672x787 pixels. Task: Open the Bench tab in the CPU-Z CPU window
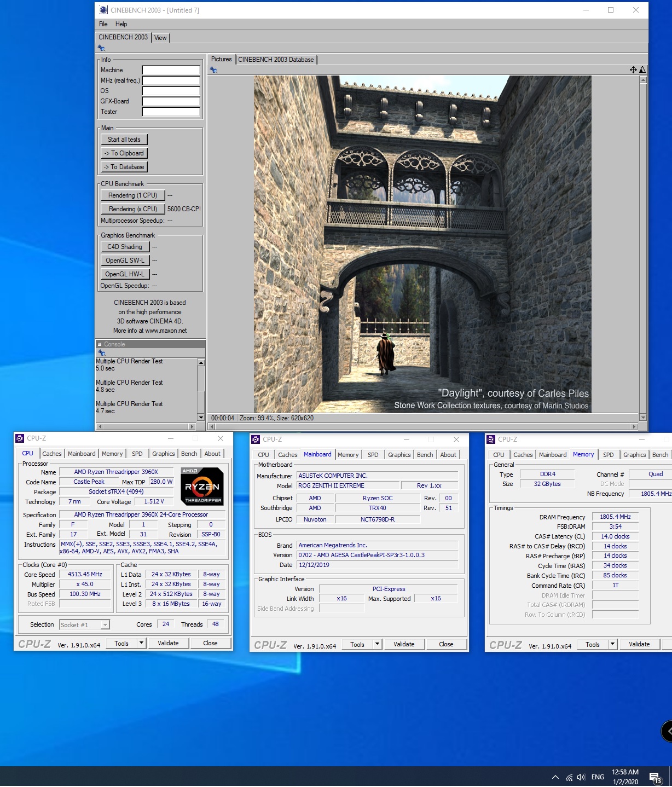(x=189, y=454)
